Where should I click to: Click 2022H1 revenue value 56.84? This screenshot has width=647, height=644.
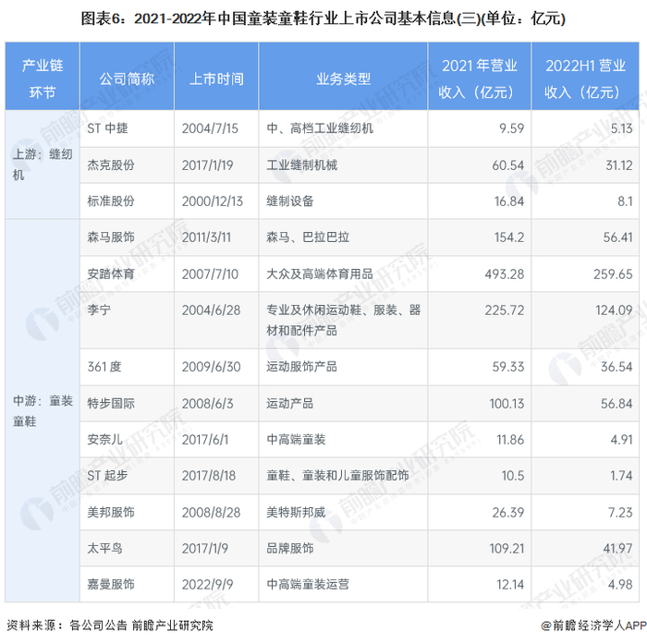[x=616, y=403]
